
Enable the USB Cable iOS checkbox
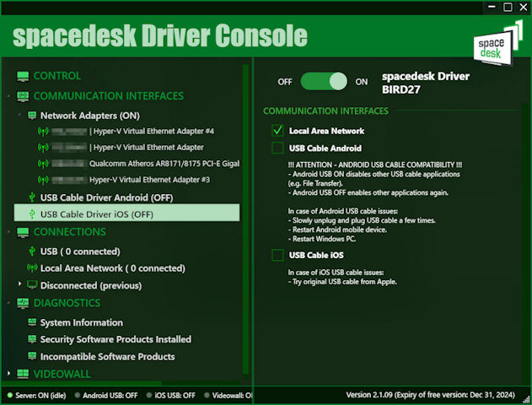coord(277,255)
